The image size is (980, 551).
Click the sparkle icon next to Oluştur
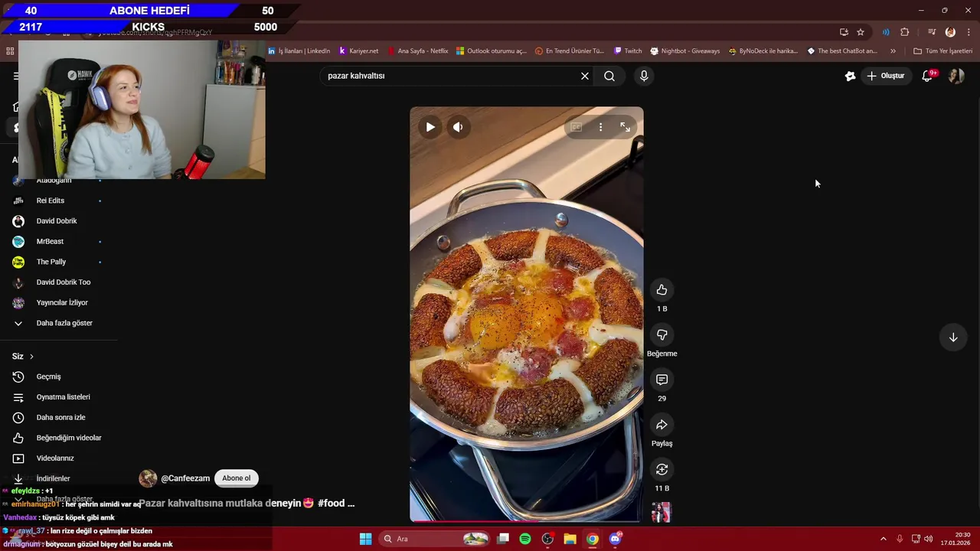[850, 76]
